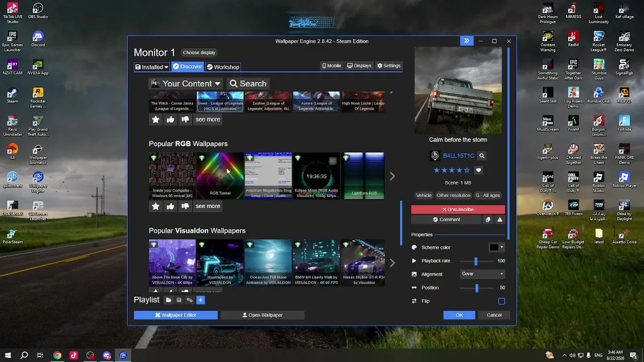
Task: Click see more under Popular RGB Wallpapers
Action: [x=208, y=206]
